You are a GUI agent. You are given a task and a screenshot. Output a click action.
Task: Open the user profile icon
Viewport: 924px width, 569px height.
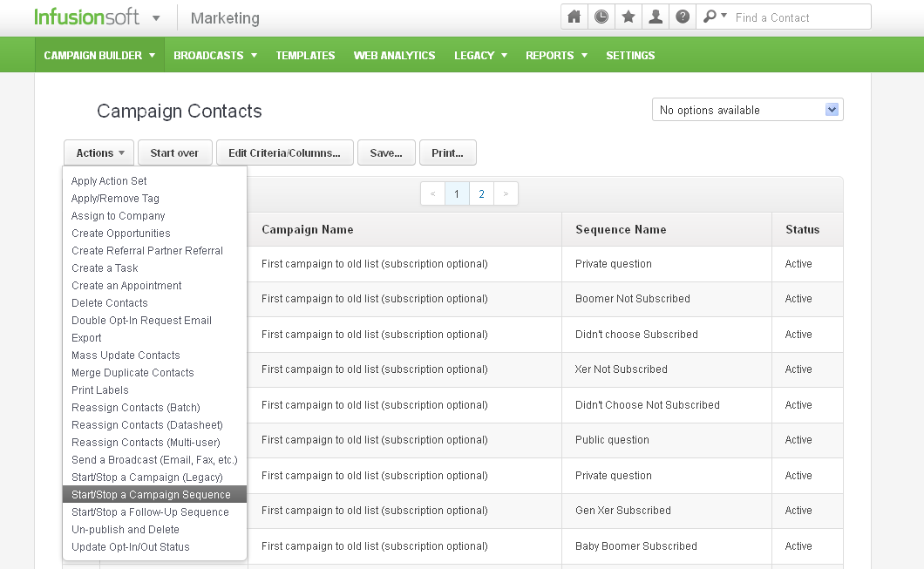(656, 17)
